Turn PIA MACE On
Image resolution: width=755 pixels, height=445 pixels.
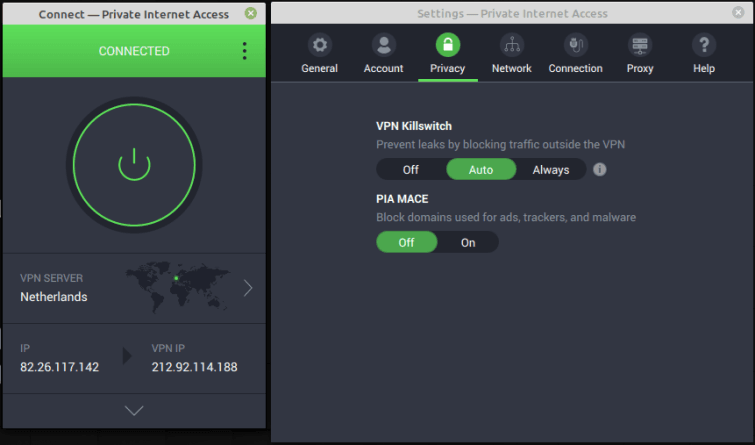468,242
